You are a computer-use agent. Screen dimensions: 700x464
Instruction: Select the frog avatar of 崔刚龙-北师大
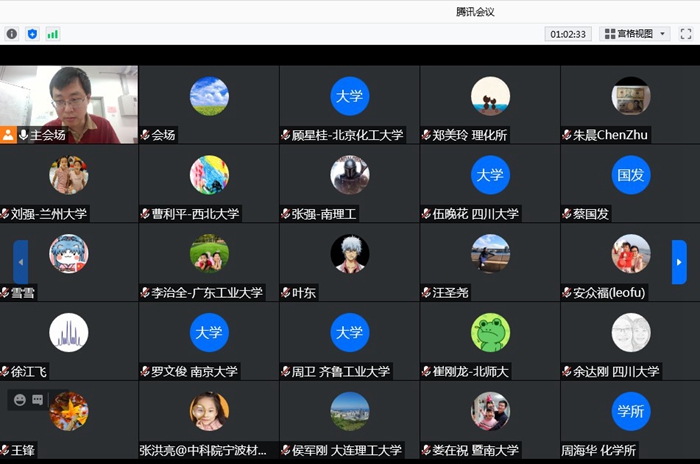490,332
